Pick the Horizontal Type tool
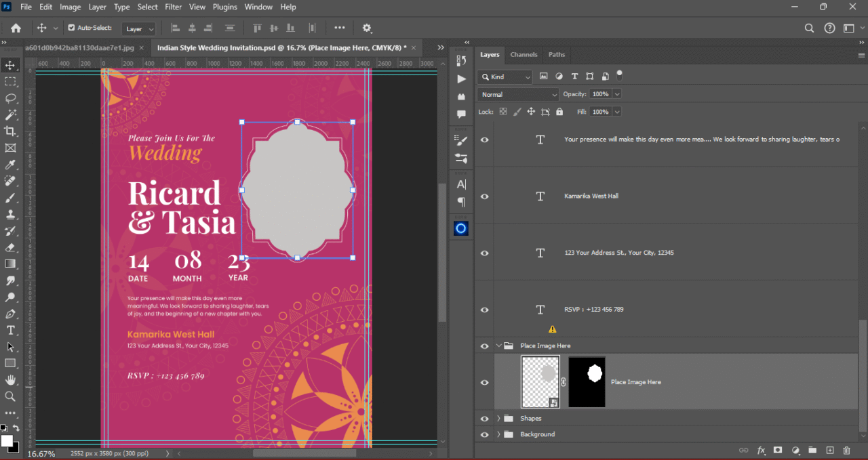868x460 pixels. [10, 330]
